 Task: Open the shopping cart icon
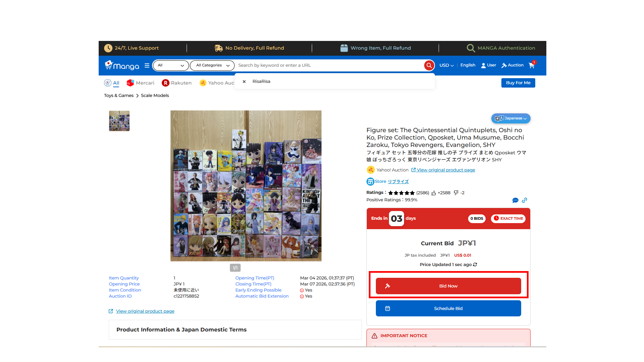532,65
